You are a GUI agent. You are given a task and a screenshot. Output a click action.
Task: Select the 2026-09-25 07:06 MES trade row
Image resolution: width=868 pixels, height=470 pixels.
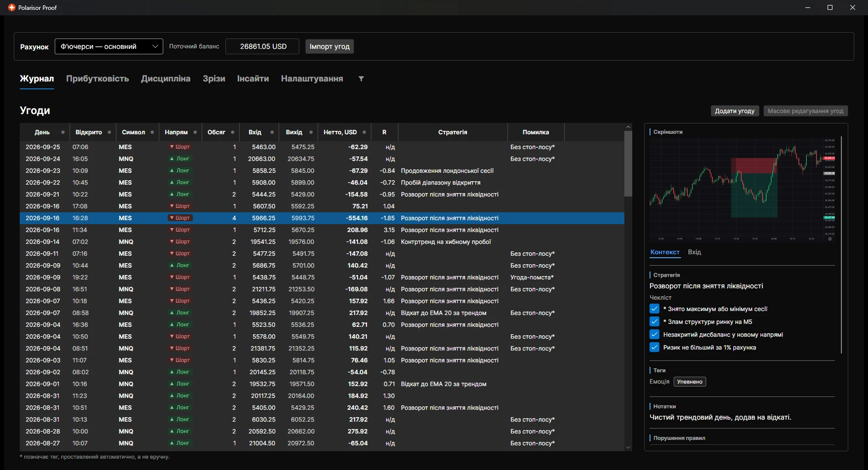322,147
